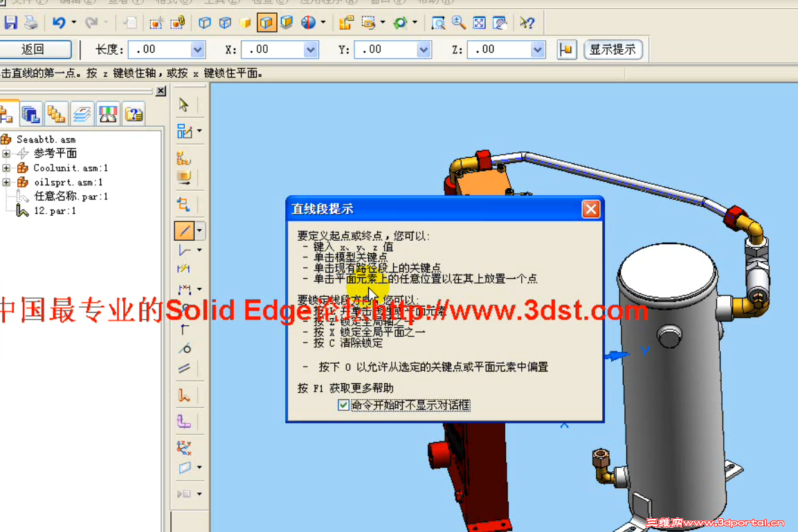Switch to the Parts Library tab
This screenshot has height=532, width=798.
point(30,114)
